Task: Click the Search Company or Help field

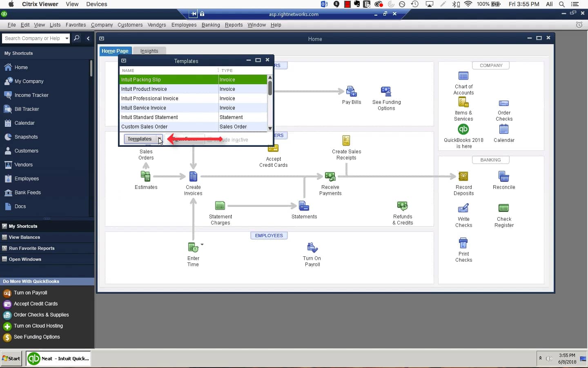Action: click(x=33, y=38)
